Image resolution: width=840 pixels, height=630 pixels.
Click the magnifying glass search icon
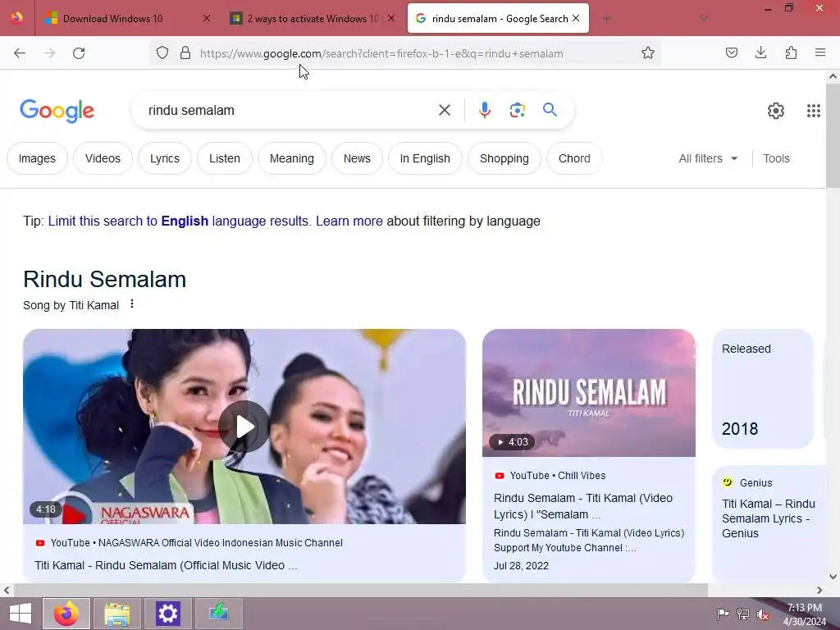point(550,110)
